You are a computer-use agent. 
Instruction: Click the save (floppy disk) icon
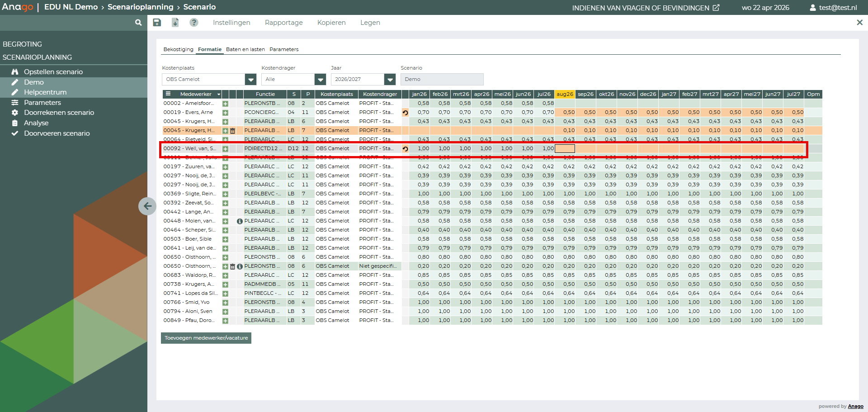[157, 23]
